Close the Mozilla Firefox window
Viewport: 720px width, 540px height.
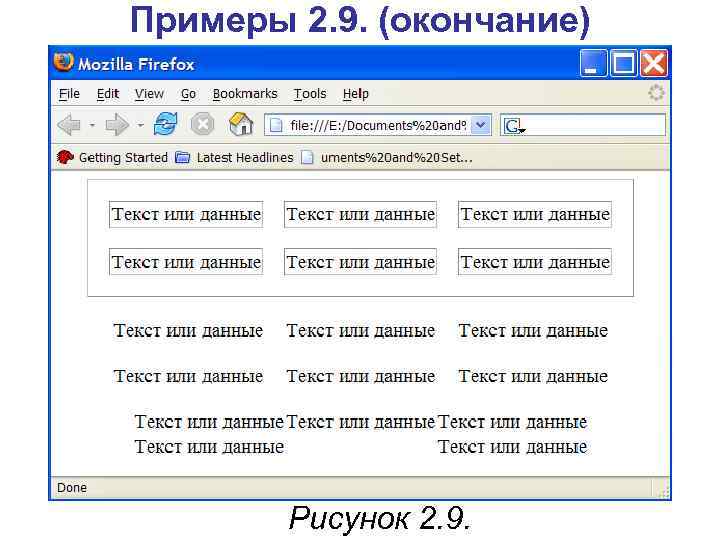(x=654, y=62)
